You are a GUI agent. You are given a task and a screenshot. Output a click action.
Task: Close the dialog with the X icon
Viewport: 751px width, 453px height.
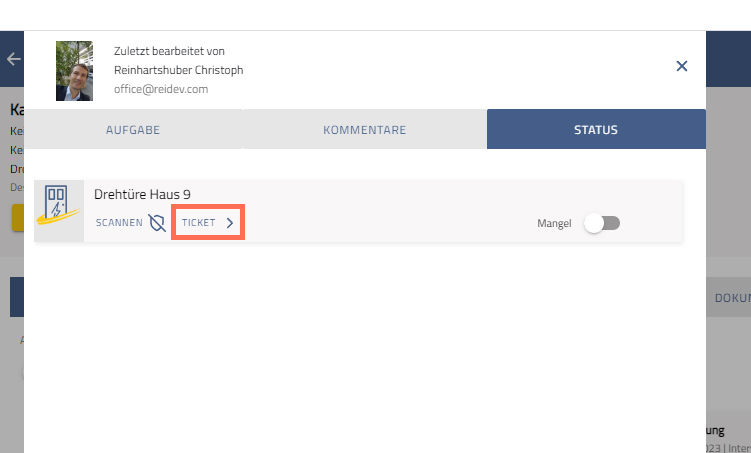click(682, 66)
